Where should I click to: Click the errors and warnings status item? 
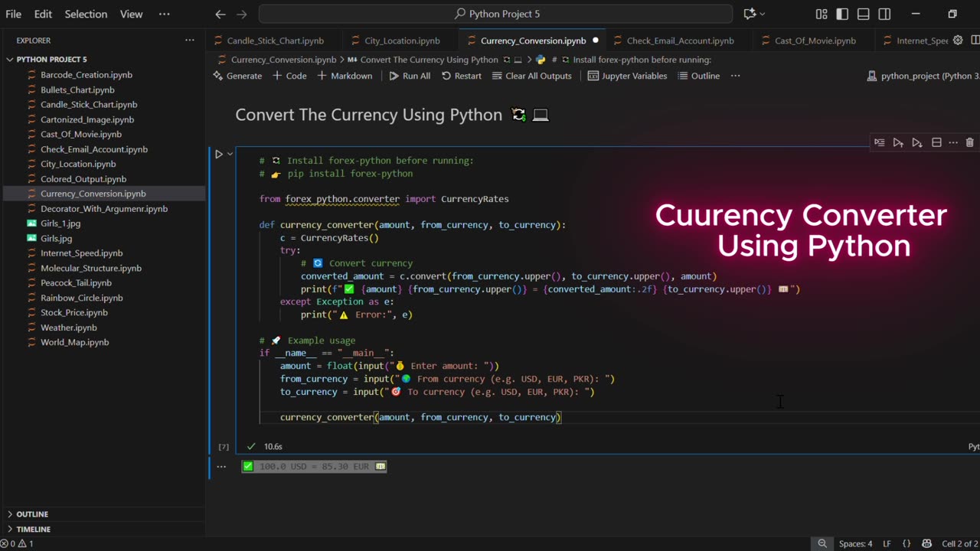coord(17,543)
